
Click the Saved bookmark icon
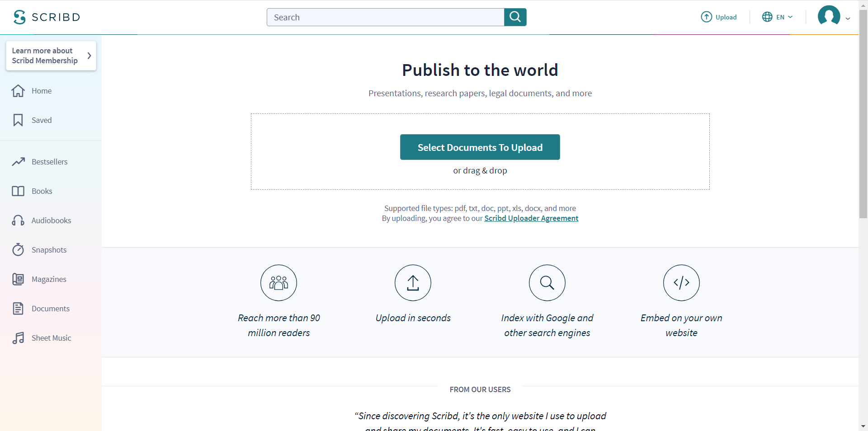tap(18, 120)
